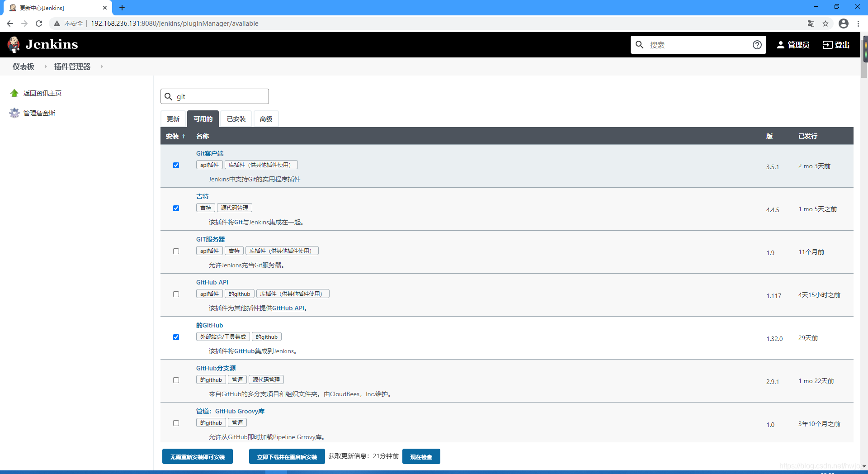Switch to the 更新 tab

point(173,119)
